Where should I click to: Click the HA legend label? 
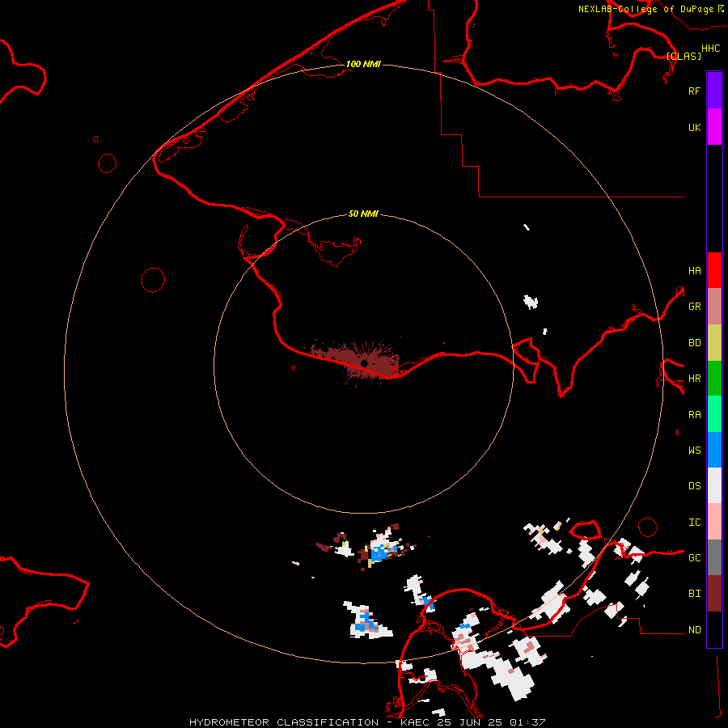pyautogui.click(x=694, y=270)
